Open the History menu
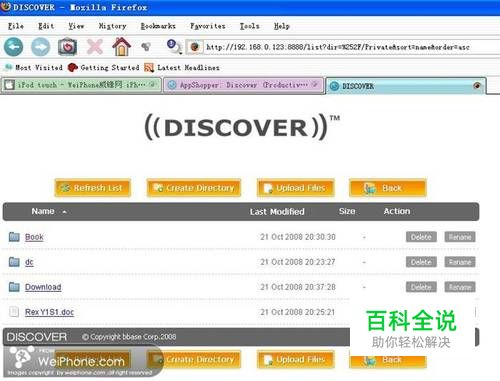Screen dimensions: 500x381 click(x=113, y=26)
